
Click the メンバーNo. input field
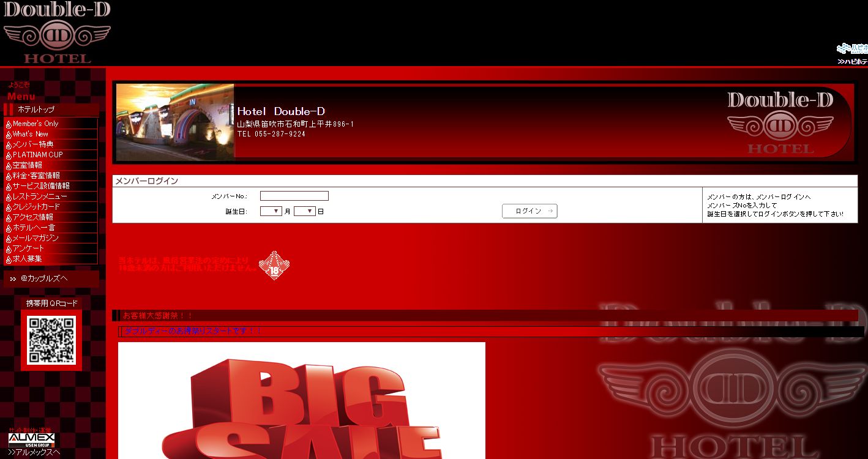294,196
